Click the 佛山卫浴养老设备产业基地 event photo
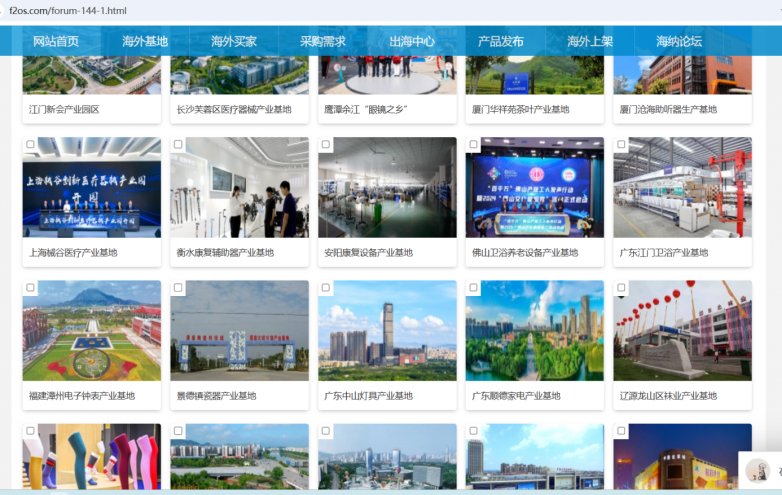The image size is (782, 495). (x=534, y=188)
